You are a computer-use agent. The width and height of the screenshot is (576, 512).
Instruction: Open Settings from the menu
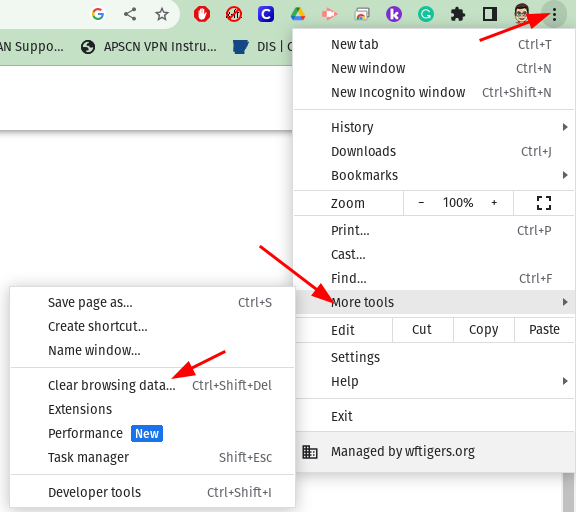[434, 357]
